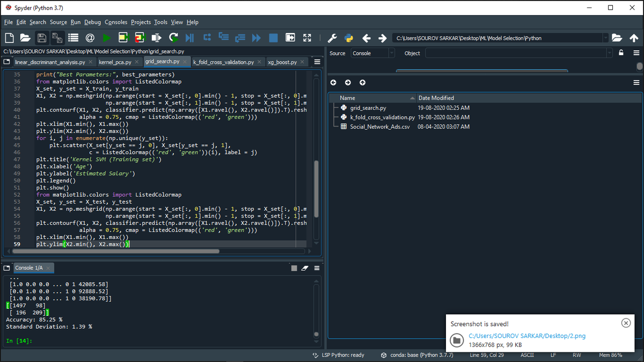Open the saved screenshot 2.png link
The image size is (644, 362).
pyautogui.click(x=526, y=336)
